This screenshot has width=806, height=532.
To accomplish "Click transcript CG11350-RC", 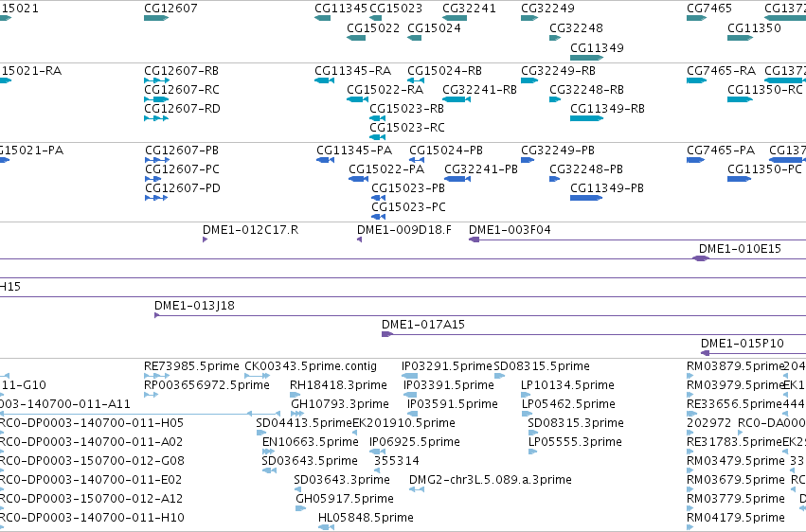I will pos(765,90).
